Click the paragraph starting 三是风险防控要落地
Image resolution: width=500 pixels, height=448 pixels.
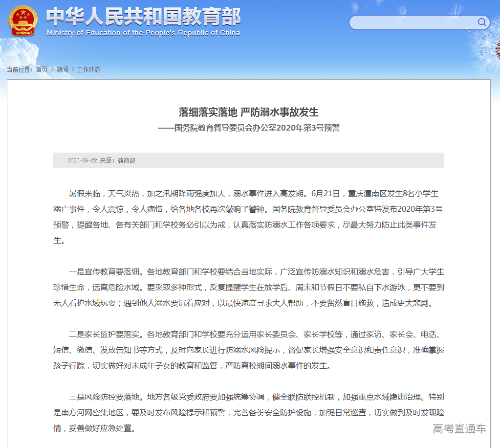[x=248, y=412]
